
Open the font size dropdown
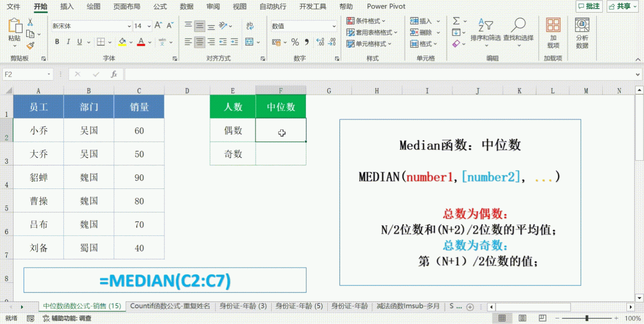tap(149, 26)
